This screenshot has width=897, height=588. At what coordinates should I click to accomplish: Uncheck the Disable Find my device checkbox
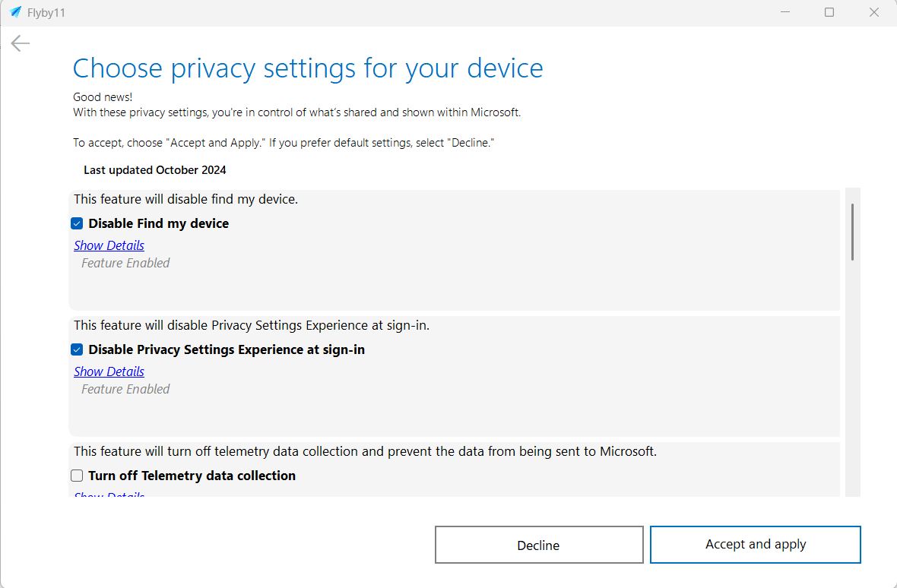click(x=77, y=223)
